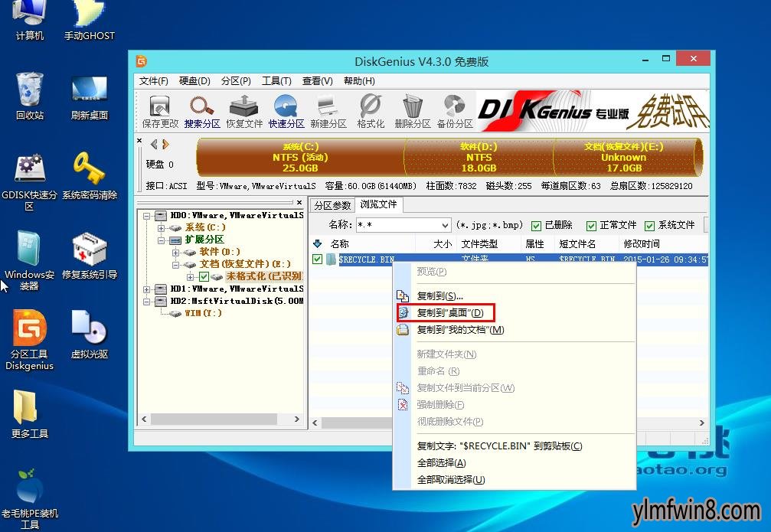This screenshot has height=532, width=771.
Task: Click the 修改时间 column header
Action: click(x=663, y=244)
